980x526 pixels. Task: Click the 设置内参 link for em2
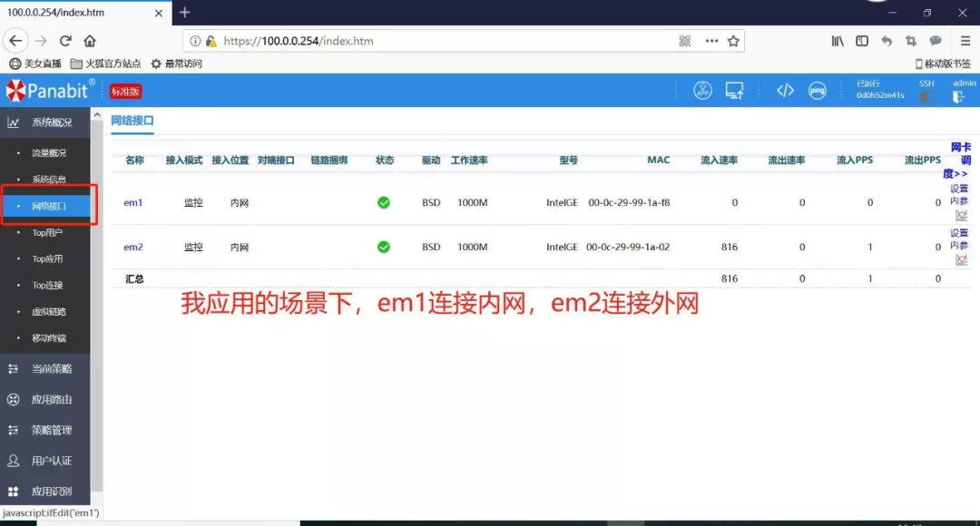[960, 238]
